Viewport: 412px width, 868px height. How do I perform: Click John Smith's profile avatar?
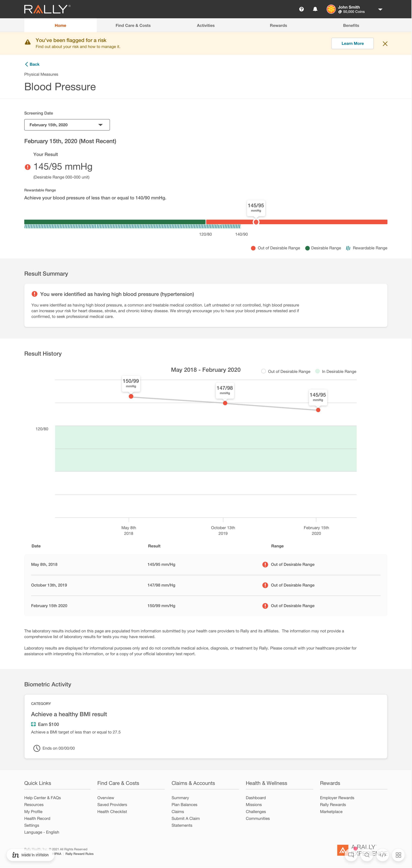[331, 9]
